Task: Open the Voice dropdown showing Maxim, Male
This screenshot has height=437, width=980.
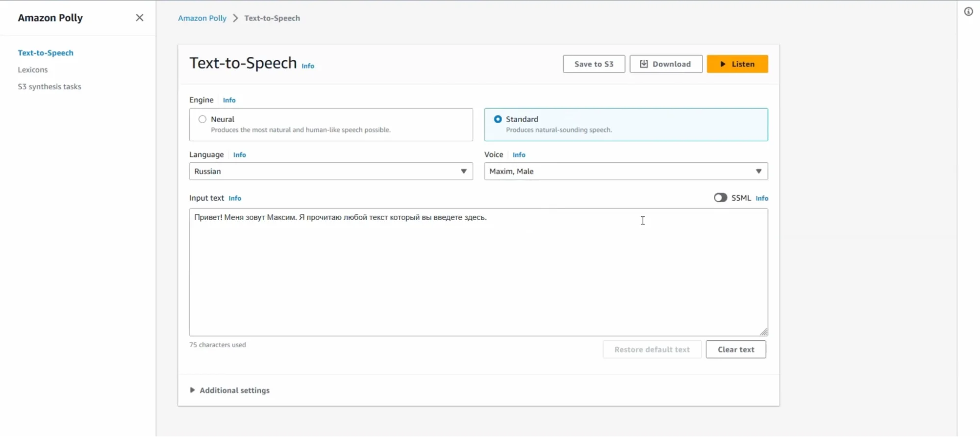Action: 626,171
